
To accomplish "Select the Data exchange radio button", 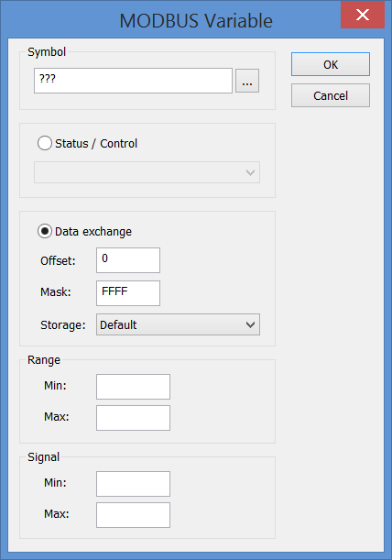I will pyautogui.click(x=45, y=232).
